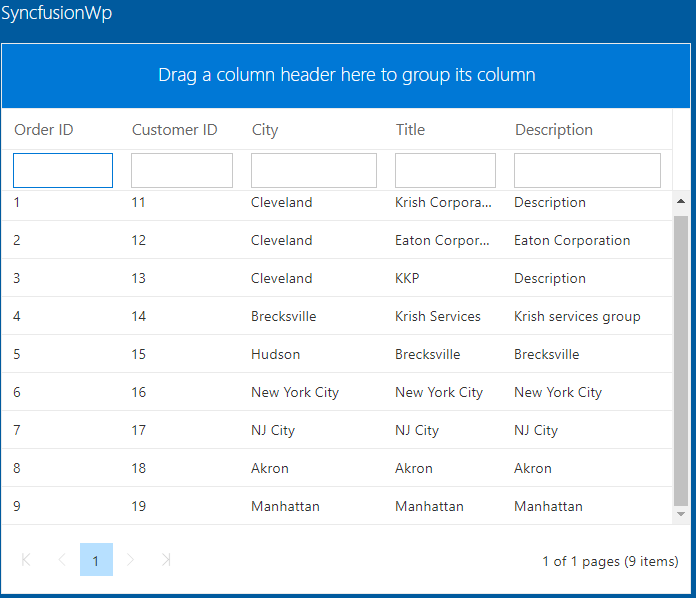Select Cleveland in order 3 row
This screenshot has width=696, height=598.
(281, 278)
